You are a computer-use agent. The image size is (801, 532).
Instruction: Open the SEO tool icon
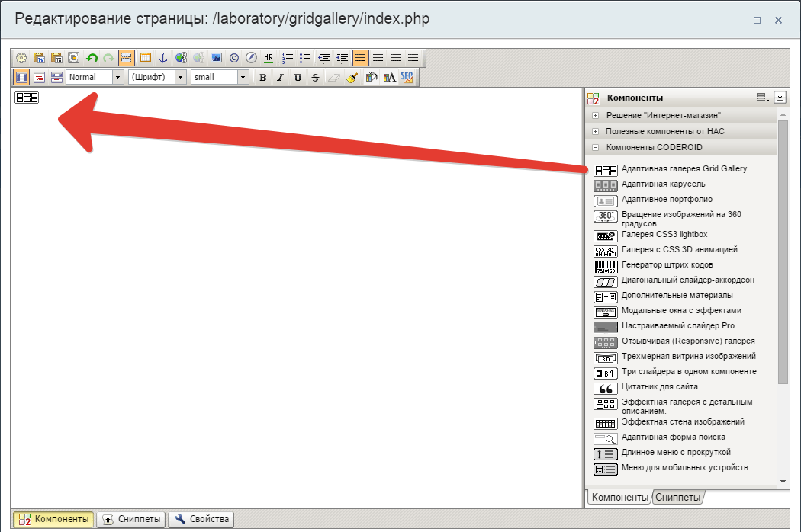(407, 77)
